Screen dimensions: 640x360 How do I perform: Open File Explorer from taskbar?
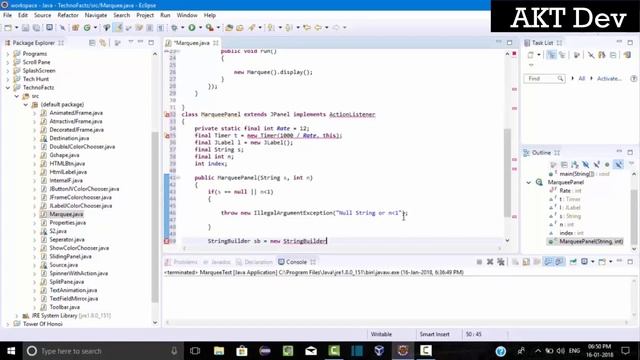219,351
